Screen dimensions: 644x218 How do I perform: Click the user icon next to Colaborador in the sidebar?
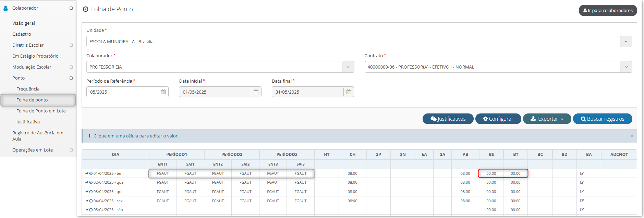5,8
